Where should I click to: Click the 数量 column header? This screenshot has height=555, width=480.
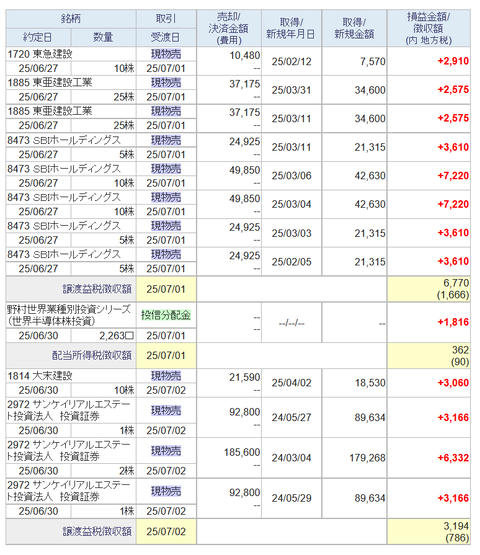click(103, 37)
